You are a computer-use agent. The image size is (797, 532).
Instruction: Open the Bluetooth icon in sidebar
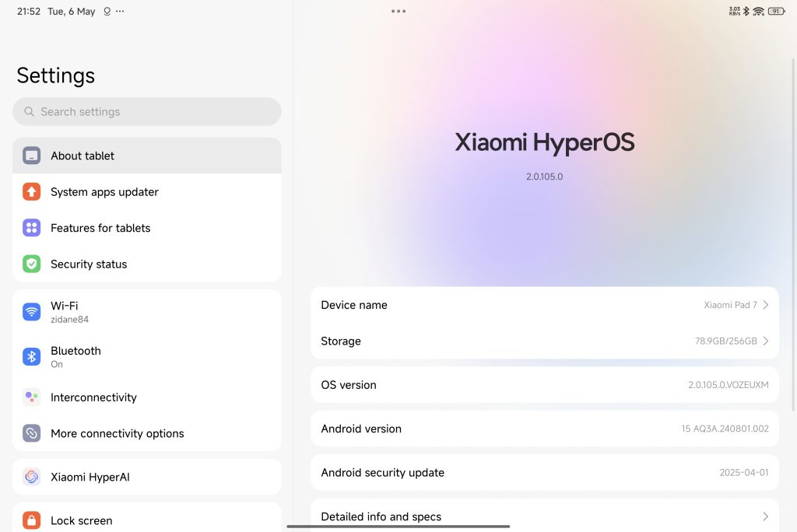31,357
